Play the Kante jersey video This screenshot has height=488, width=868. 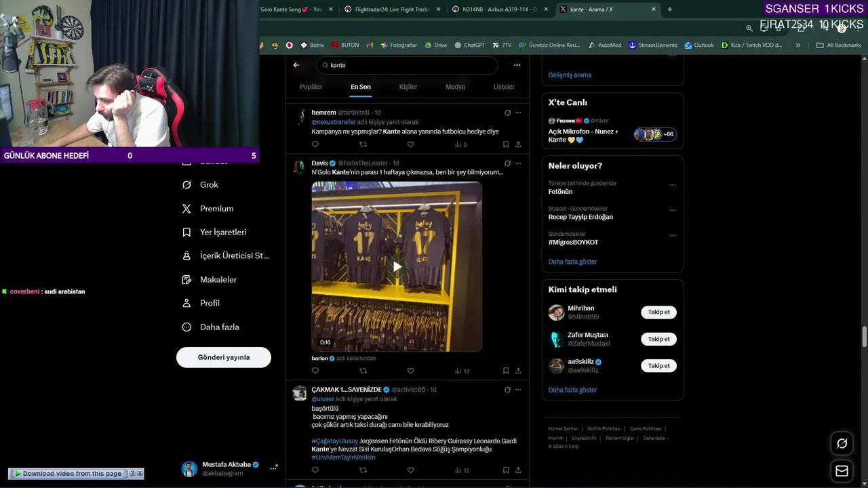point(397,266)
